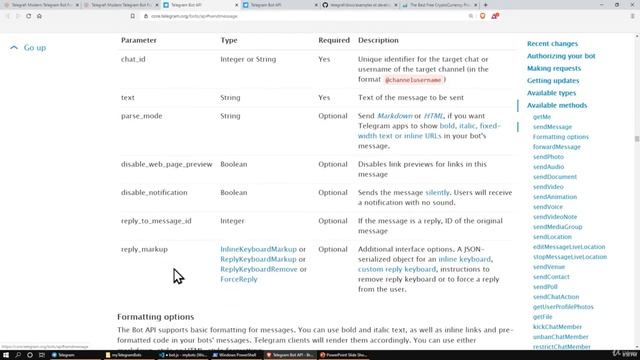Zoom magnifier icon in the address bar
Screen dimensions: 640x360
[471, 16]
